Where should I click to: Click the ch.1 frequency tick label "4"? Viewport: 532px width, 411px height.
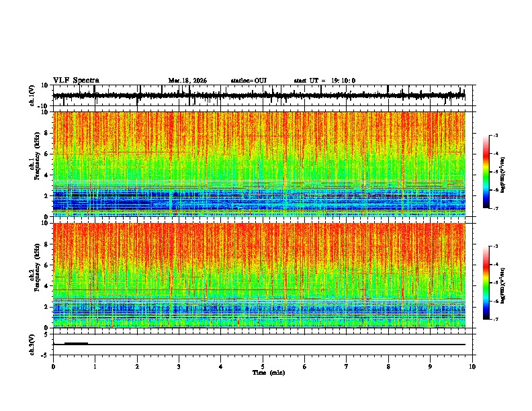coord(47,175)
